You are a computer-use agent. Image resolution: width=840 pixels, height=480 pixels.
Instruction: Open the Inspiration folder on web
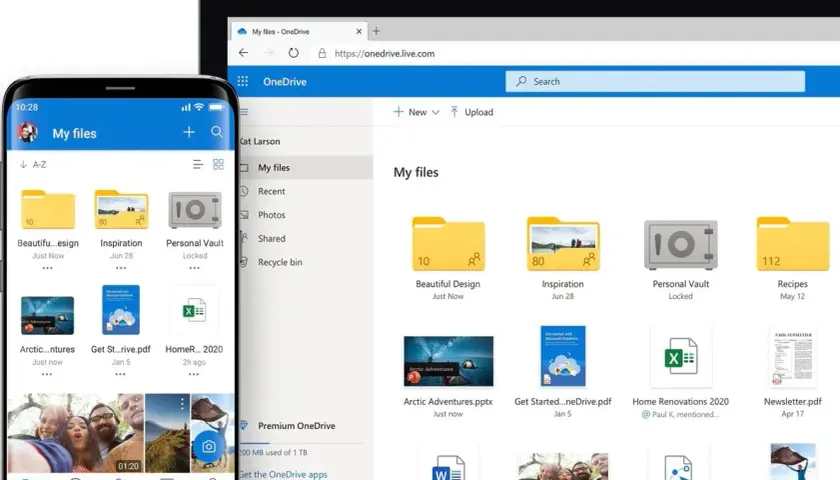pos(562,244)
